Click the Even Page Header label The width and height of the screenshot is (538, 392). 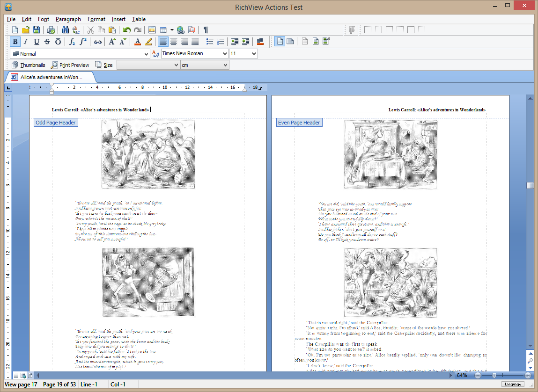299,123
